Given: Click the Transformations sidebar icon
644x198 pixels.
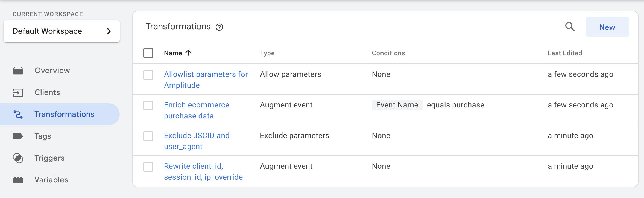Looking at the screenshot, I should pyautogui.click(x=18, y=114).
